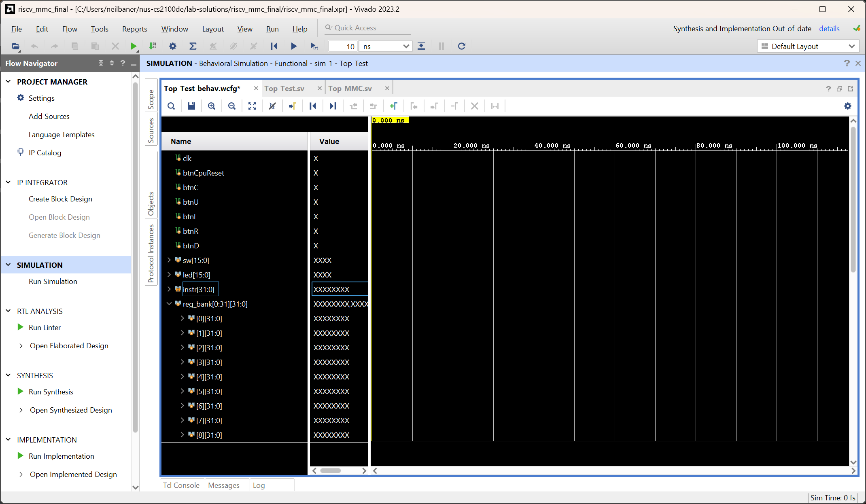Save the waveform configuration
The image size is (866, 504).
(191, 106)
